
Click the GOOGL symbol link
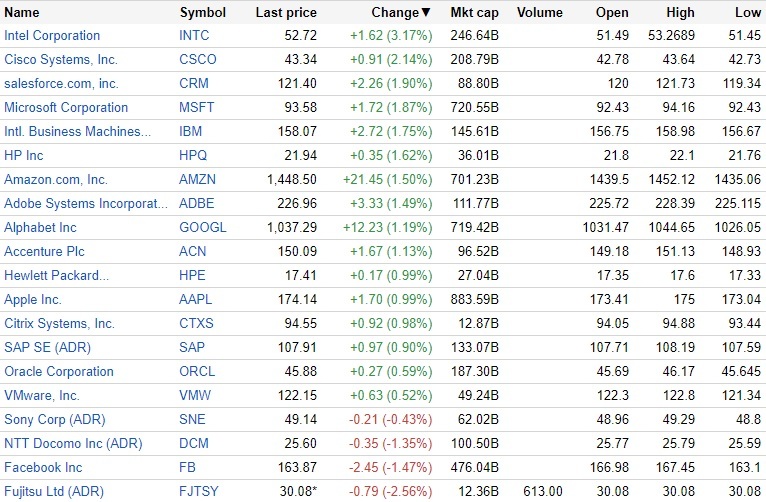pyautogui.click(x=203, y=228)
